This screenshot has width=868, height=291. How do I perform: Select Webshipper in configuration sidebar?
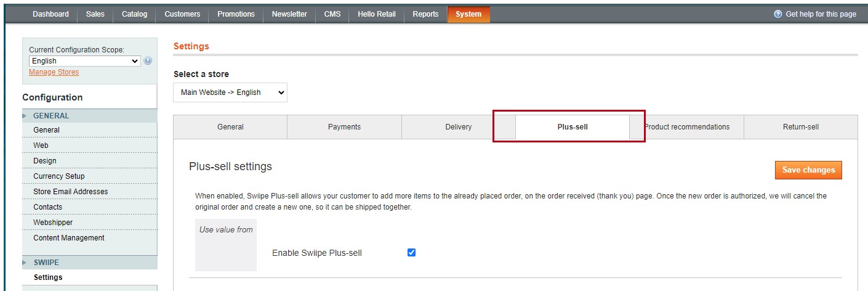(x=53, y=223)
